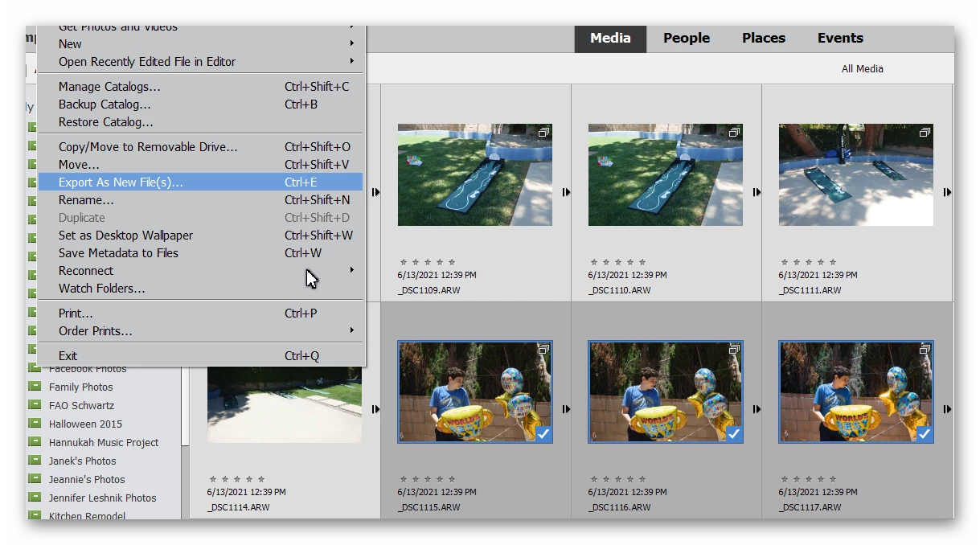The image size is (980, 545).
Task: Click the star rating under _DSC1111.ARW
Action: coord(809,262)
